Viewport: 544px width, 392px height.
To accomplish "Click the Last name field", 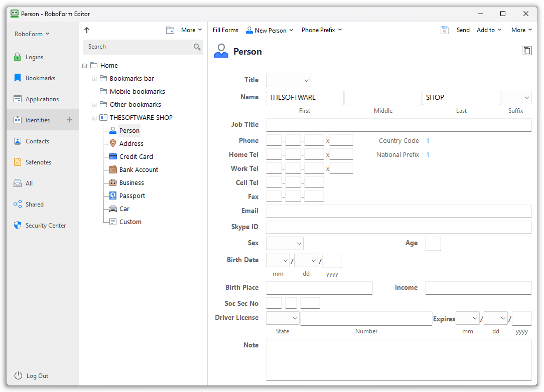I will point(461,98).
